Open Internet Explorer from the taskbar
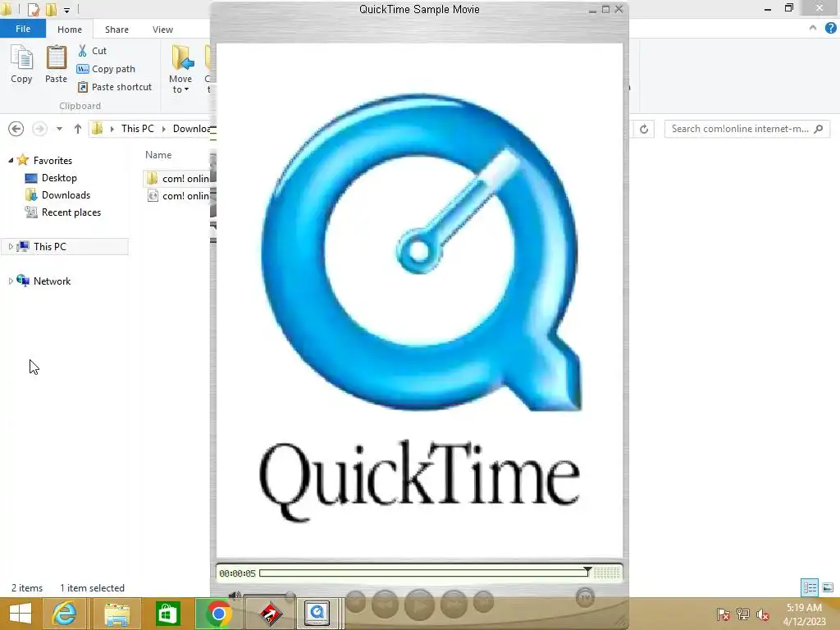This screenshot has width=840, height=630. pyautogui.click(x=64, y=614)
